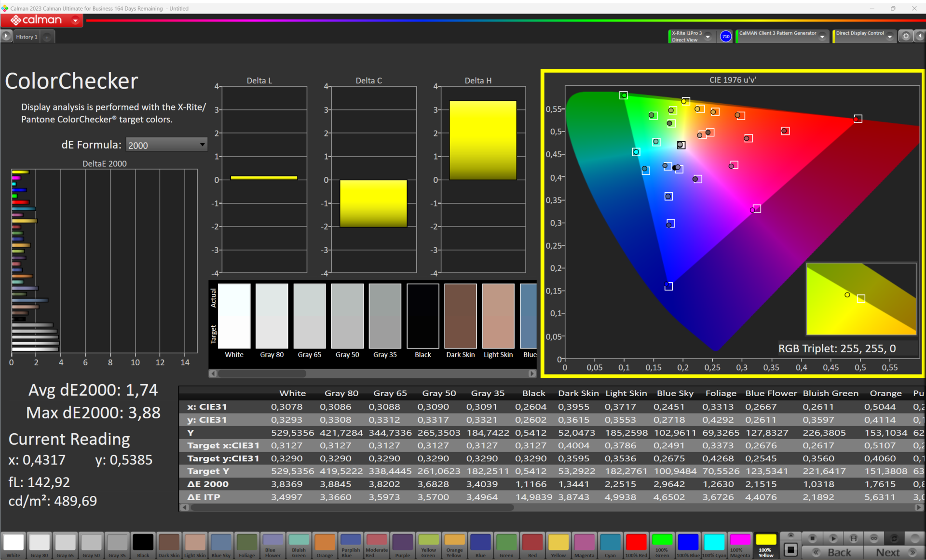
Task: Open settings gear icon in top toolbar
Action: point(906,36)
